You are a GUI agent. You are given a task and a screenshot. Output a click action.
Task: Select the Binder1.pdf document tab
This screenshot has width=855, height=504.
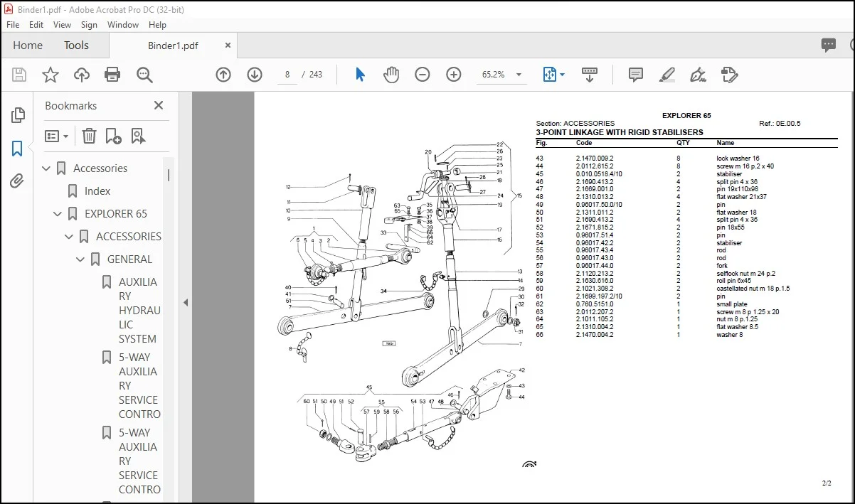[x=173, y=45]
